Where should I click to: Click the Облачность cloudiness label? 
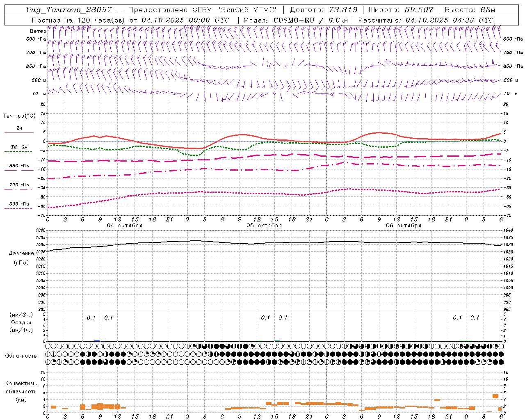[x=21, y=356]
